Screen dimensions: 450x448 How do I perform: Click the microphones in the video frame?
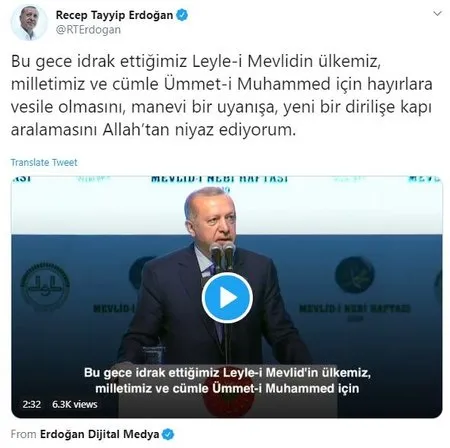(x=223, y=256)
